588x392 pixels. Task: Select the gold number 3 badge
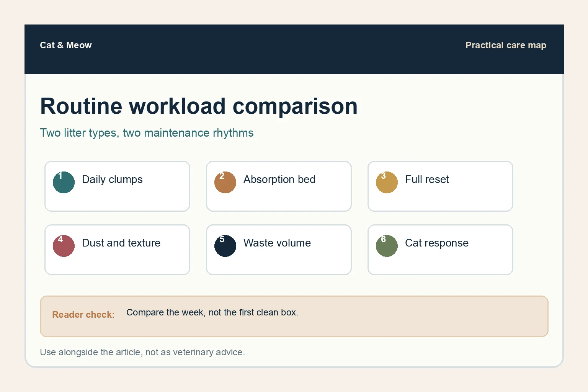click(387, 182)
